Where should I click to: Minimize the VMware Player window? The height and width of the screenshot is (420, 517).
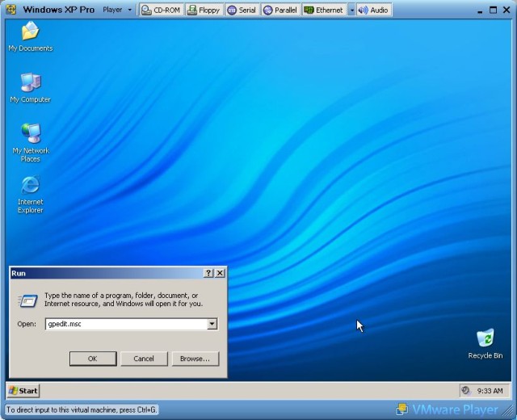[480, 10]
